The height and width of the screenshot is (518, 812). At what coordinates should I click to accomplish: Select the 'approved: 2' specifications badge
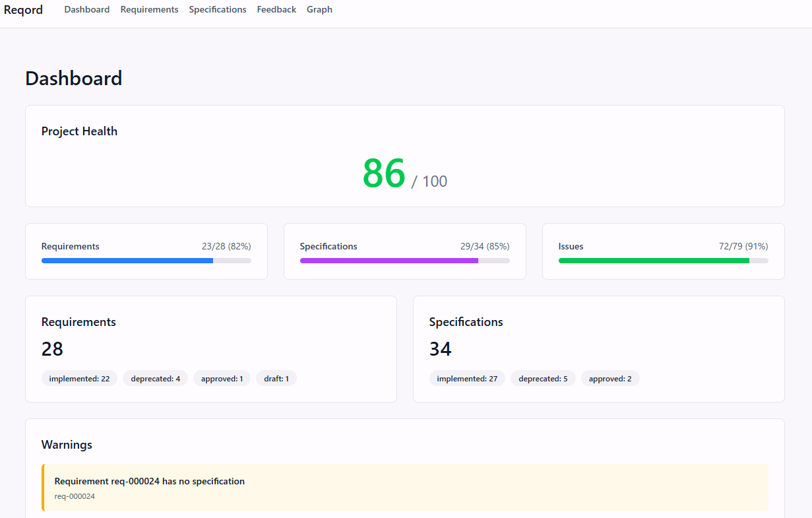[610, 378]
